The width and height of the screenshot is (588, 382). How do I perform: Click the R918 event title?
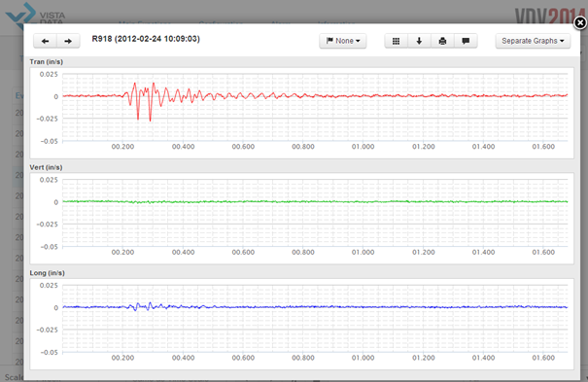pyautogui.click(x=146, y=39)
